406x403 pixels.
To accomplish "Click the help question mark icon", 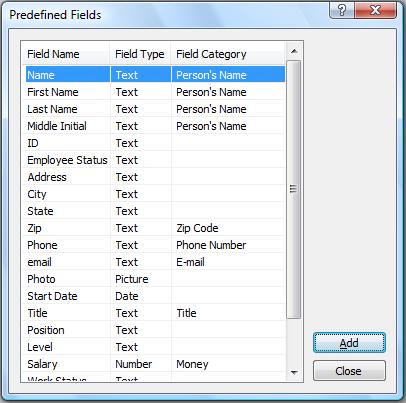I will [x=342, y=10].
